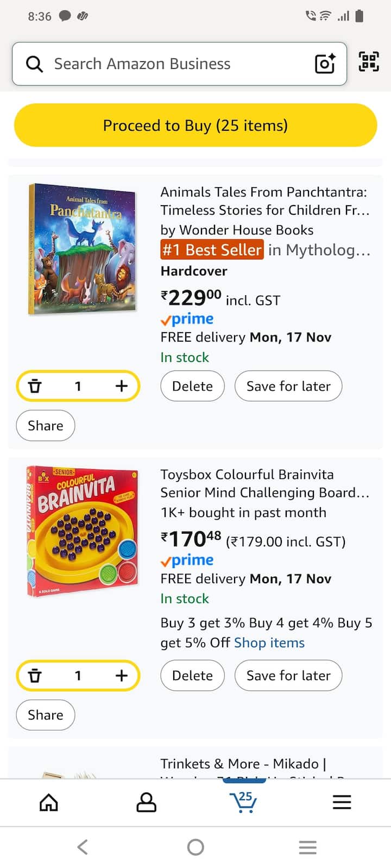Delete the Brainvita board game

coord(192,675)
